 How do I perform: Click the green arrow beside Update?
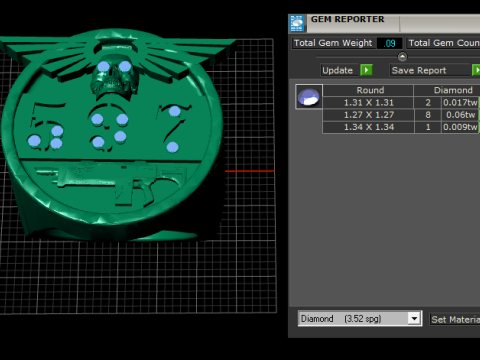point(366,70)
